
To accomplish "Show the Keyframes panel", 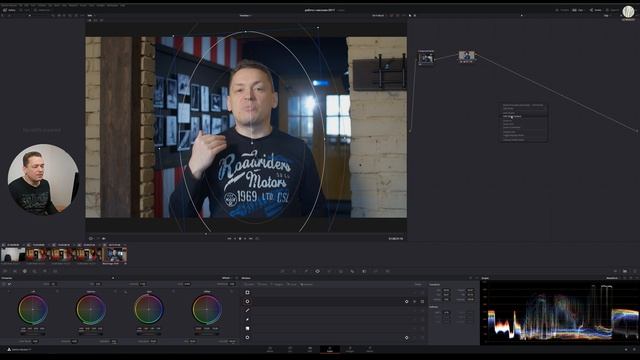I will [616, 271].
